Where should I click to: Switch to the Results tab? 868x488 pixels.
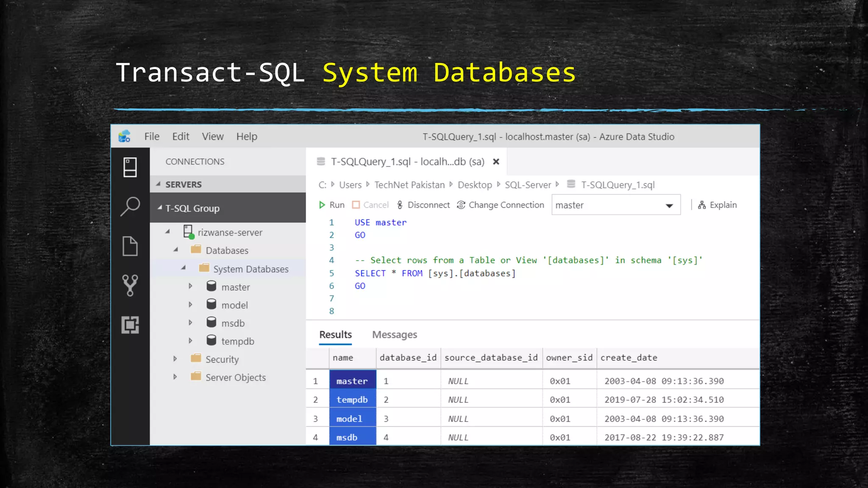click(x=335, y=335)
